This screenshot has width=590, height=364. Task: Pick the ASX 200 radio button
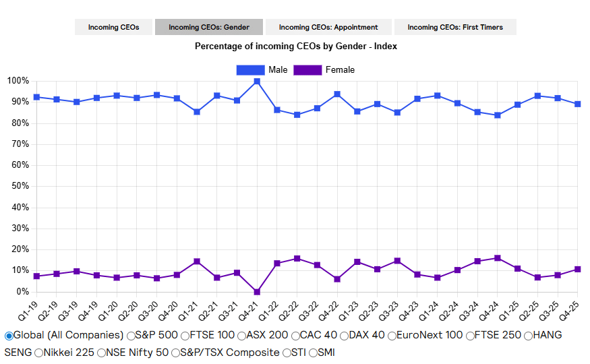[x=241, y=336]
